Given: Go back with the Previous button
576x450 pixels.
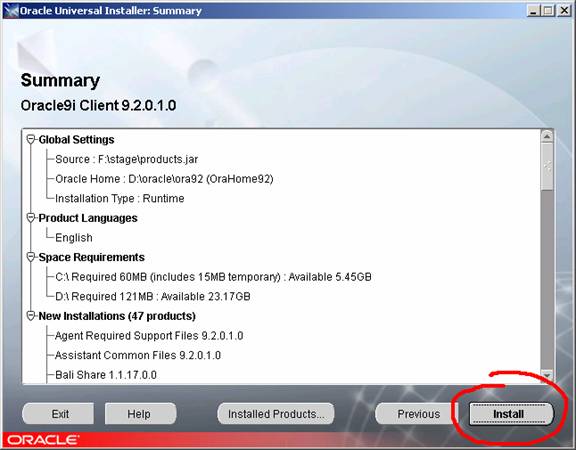Looking at the screenshot, I should 418,414.
